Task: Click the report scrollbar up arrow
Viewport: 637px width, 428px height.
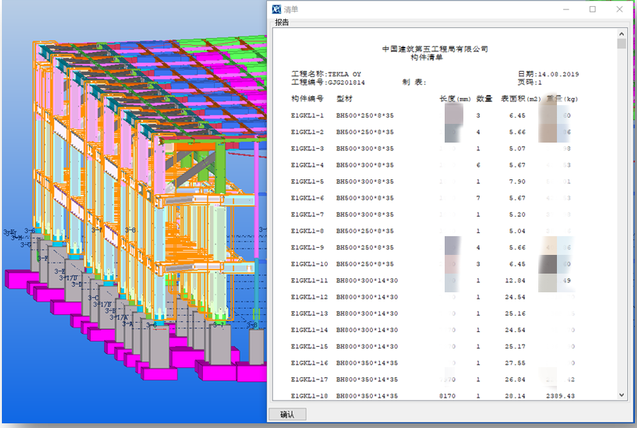Action: (x=622, y=34)
